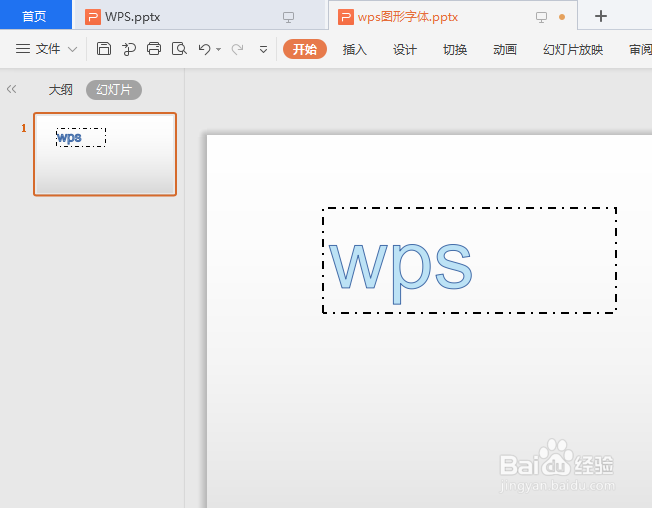Open the 动画 tab

(x=505, y=49)
